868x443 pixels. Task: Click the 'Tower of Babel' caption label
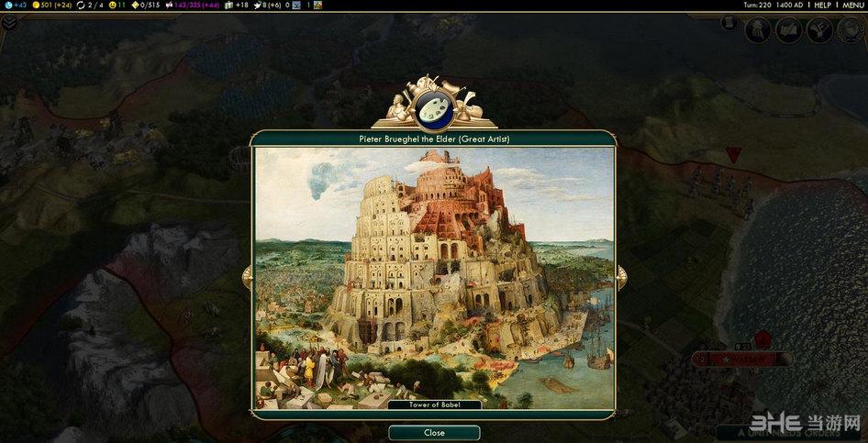[x=435, y=404]
